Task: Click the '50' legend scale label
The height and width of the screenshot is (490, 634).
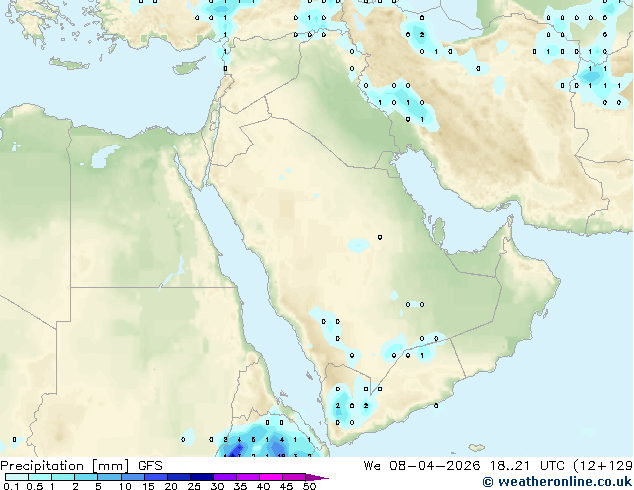Action: 309,486
